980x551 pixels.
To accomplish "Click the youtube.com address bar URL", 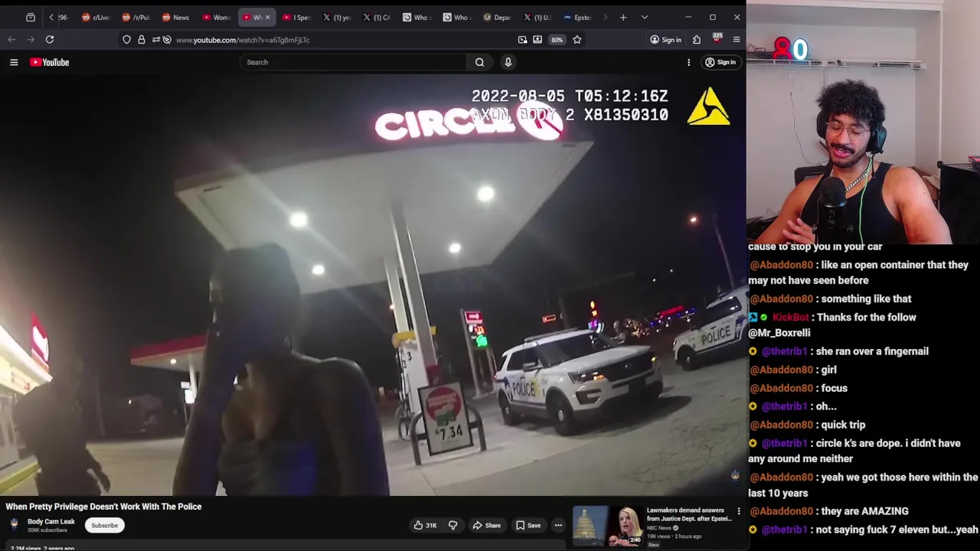I will tap(243, 40).
